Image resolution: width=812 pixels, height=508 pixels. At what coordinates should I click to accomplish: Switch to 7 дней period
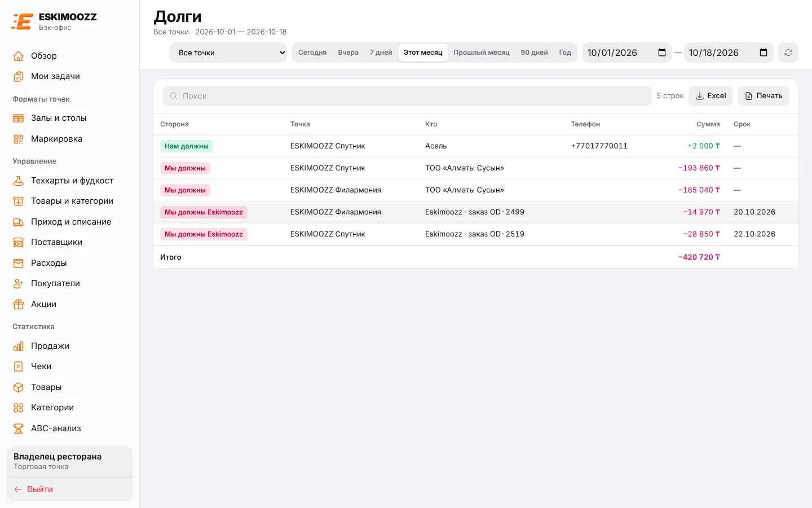[381, 52]
